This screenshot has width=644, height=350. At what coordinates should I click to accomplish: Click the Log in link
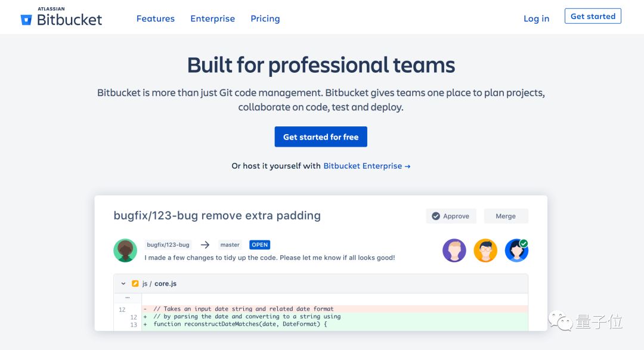click(x=536, y=18)
